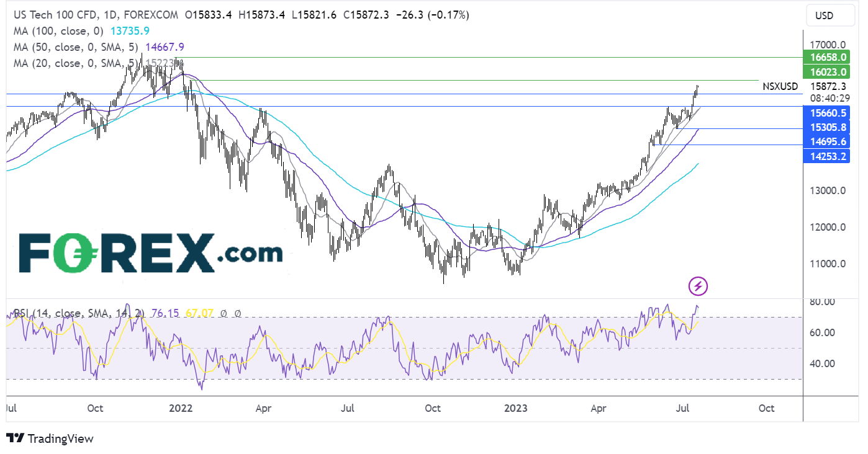Click RSI value 76.15 in legend
Viewport: 868px width, 454px height.
(x=166, y=314)
